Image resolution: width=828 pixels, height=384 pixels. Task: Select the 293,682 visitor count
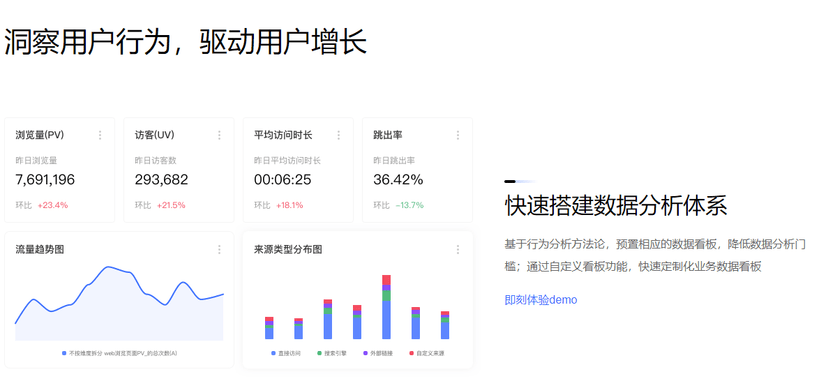pyautogui.click(x=162, y=180)
